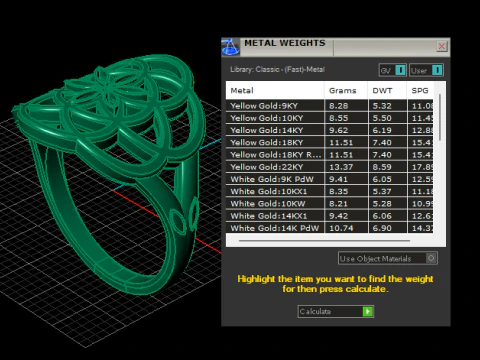
Task: Click the SPG column header
Action: [420, 90]
